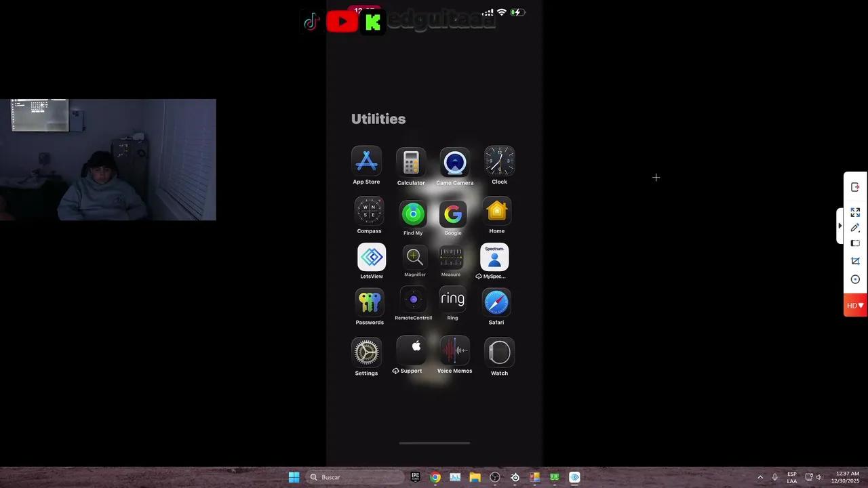Image resolution: width=868 pixels, height=488 pixels.
Task: Launch Safari browser
Action: 496,302
